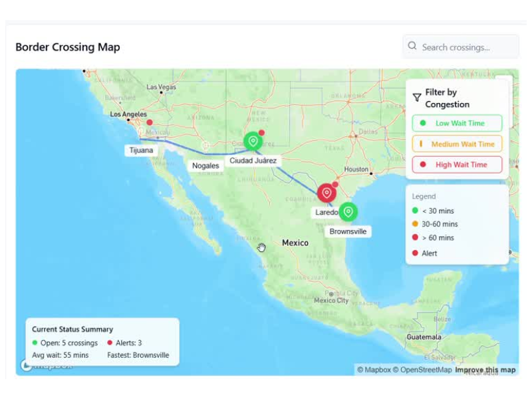
Task: Toggle the High Wait Time filter
Action: [457, 164]
